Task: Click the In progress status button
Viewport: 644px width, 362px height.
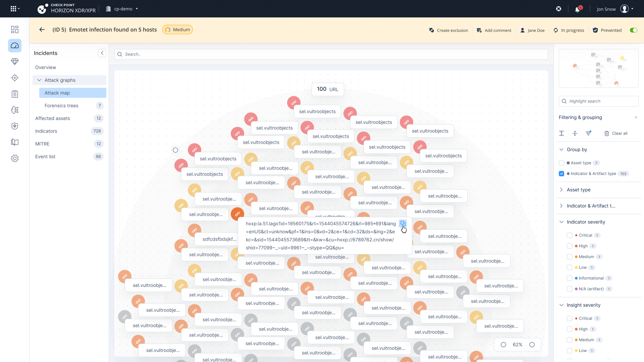Action: click(569, 30)
